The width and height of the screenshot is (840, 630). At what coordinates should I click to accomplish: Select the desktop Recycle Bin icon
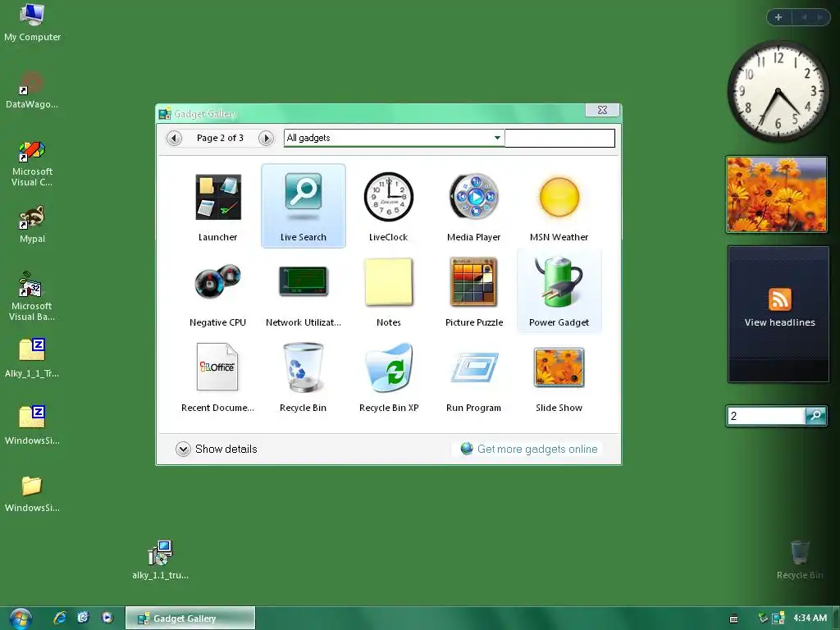(x=800, y=559)
